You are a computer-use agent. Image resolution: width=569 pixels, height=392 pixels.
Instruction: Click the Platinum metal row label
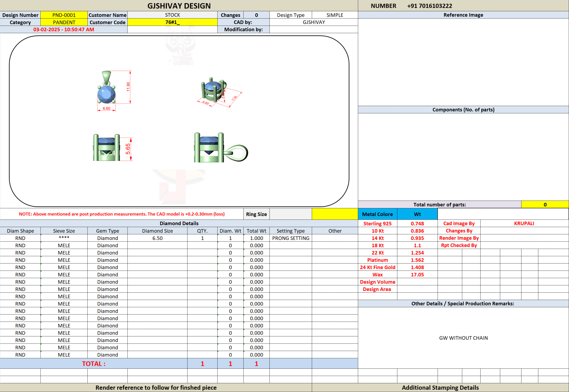377,260
